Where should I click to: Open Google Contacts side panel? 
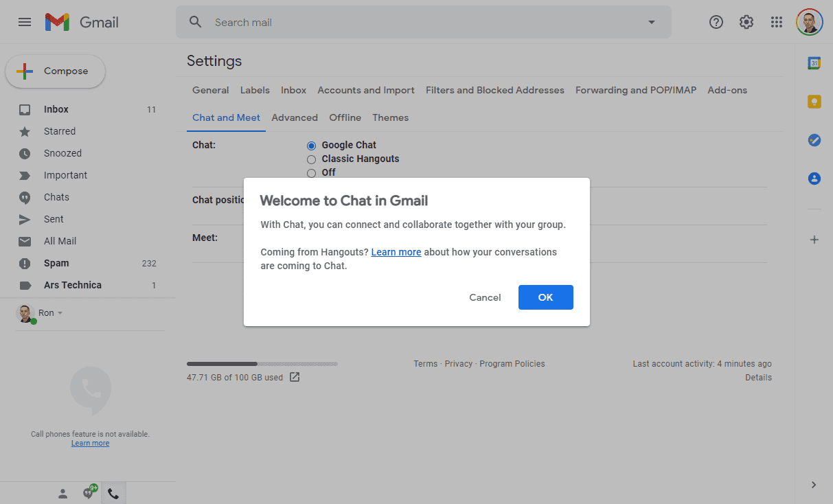tap(814, 179)
